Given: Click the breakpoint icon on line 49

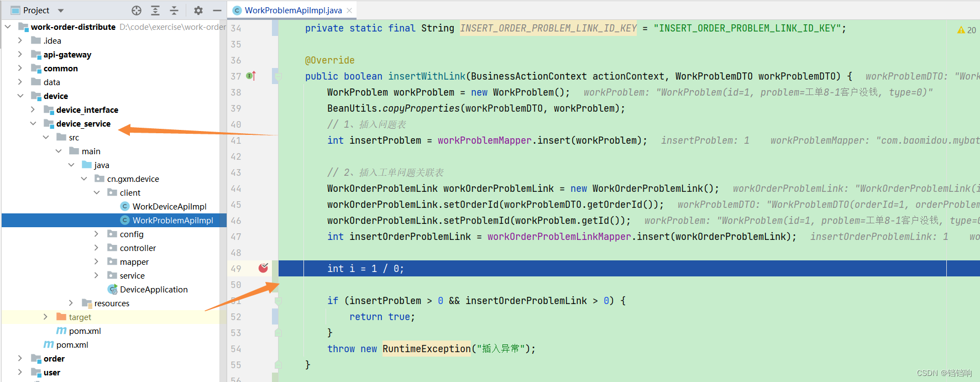Looking at the screenshot, I should 264,268.
